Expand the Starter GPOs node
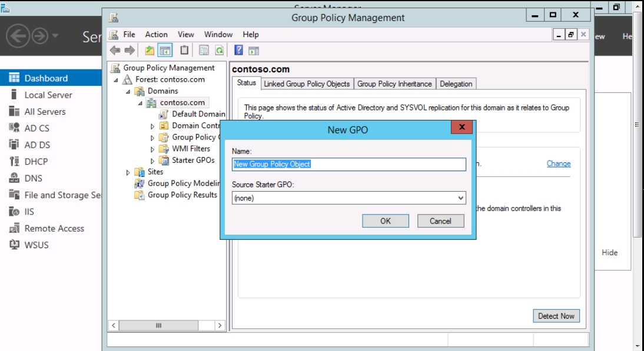Screen dimensions: 644x351 coord(152,161)
